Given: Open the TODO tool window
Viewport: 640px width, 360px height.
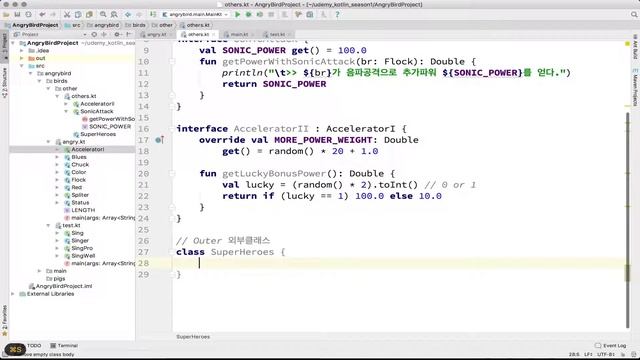Looking at the screenshot, I should coord(34,346).
